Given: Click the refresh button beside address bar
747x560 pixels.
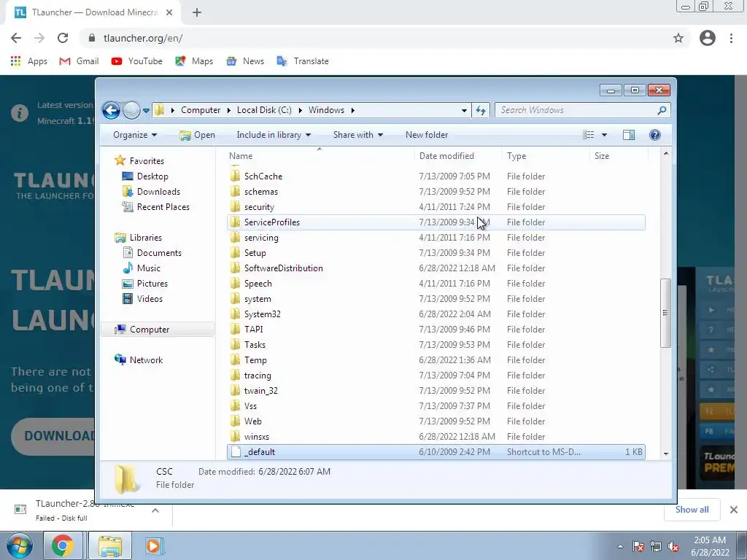Looking at the screenshot, I should pos(480,111).
